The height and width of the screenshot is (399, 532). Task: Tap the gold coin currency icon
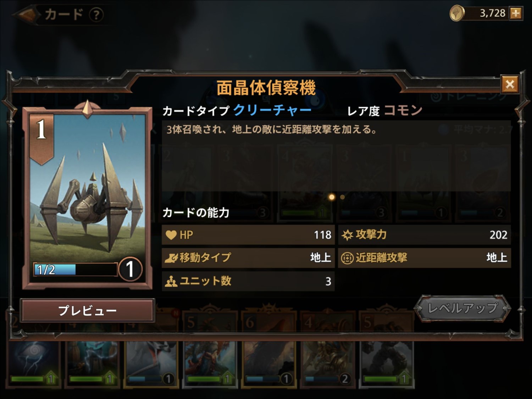(456, 13)
